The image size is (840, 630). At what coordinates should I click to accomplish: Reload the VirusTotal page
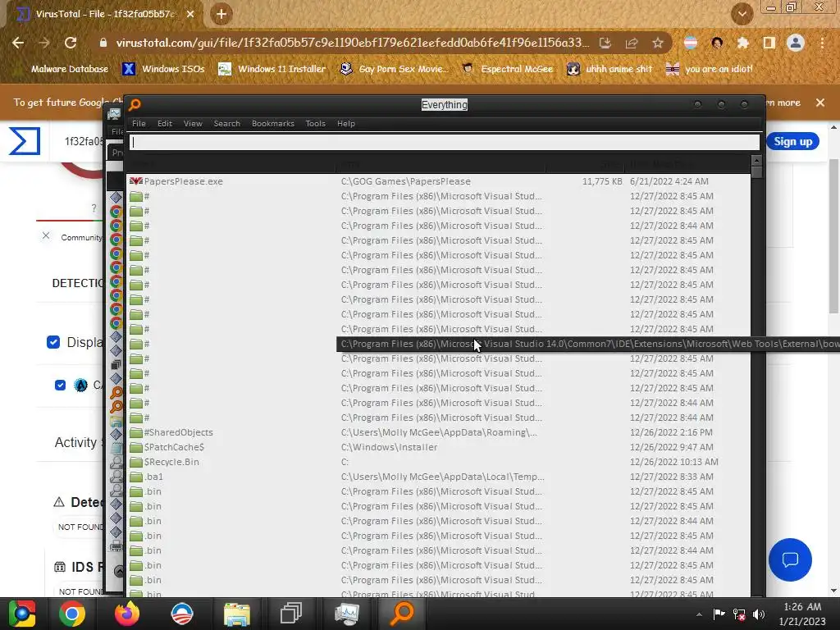pyautogui.click(x=71, y=43)
